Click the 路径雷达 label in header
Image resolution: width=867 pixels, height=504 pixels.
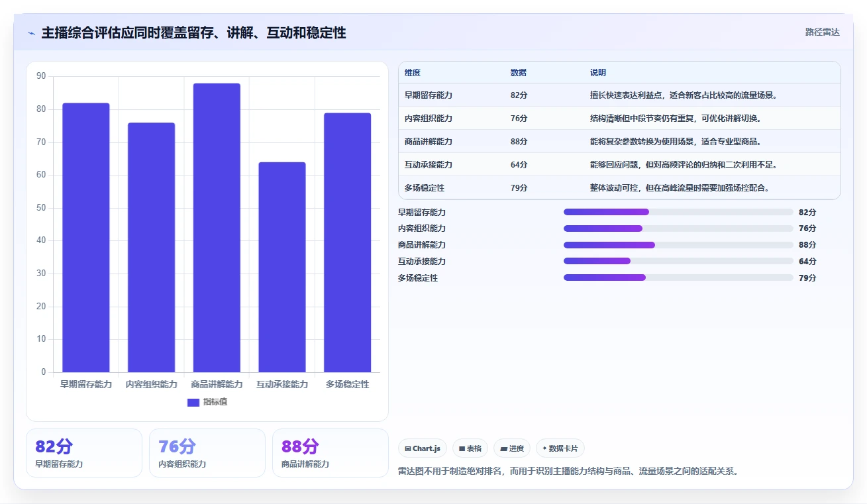point(822,32)
